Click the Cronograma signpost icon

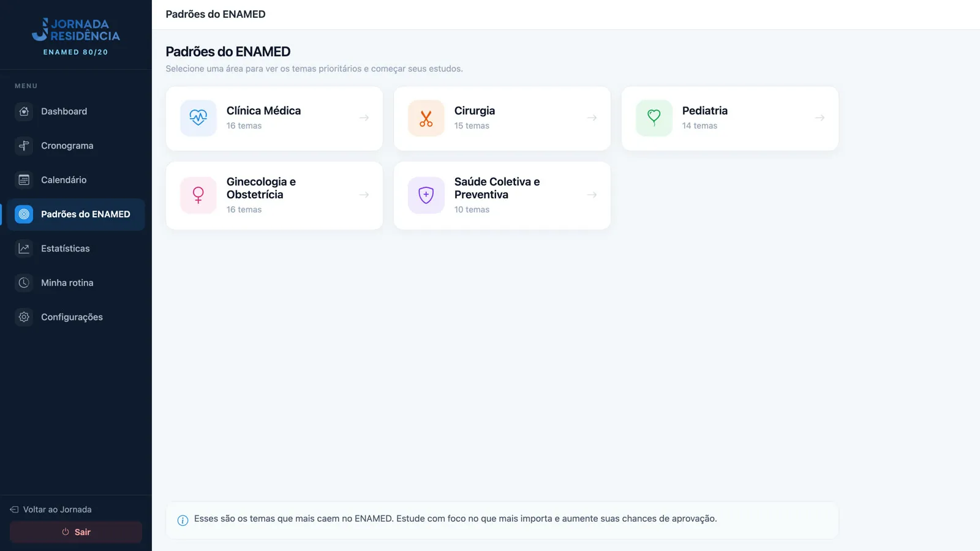click(x=24, y=146)
